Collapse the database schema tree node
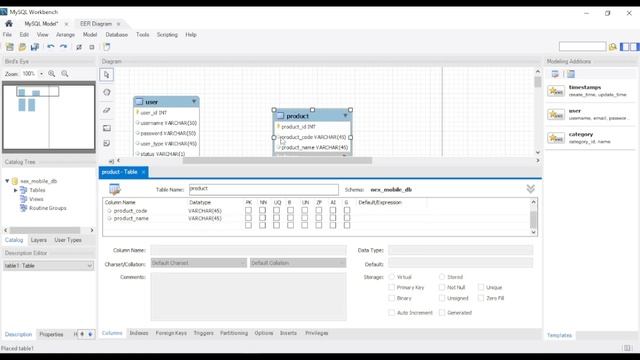 [7, 181]
